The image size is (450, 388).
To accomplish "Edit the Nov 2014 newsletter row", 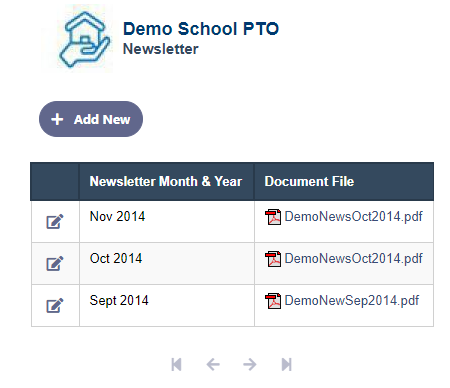I will point(55,221).
